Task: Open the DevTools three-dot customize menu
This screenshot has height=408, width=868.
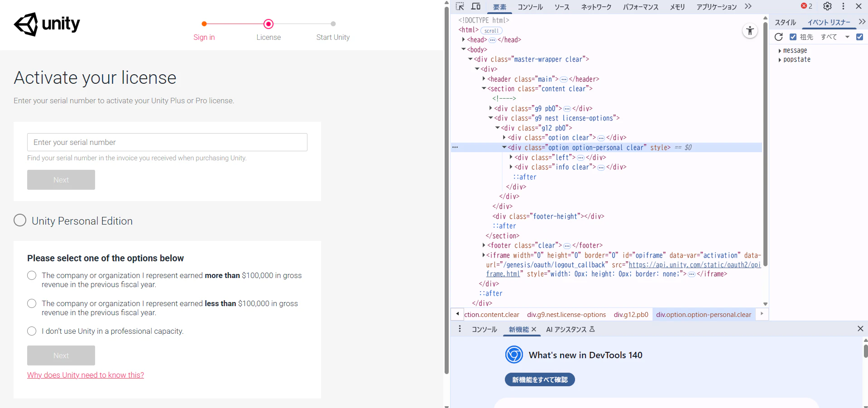Action: [x=843, y=6]
